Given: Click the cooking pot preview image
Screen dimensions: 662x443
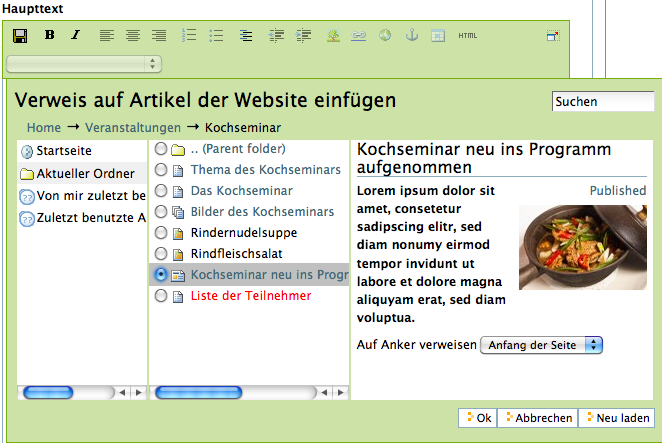Looking at the screenshot, I should (583, 247).
